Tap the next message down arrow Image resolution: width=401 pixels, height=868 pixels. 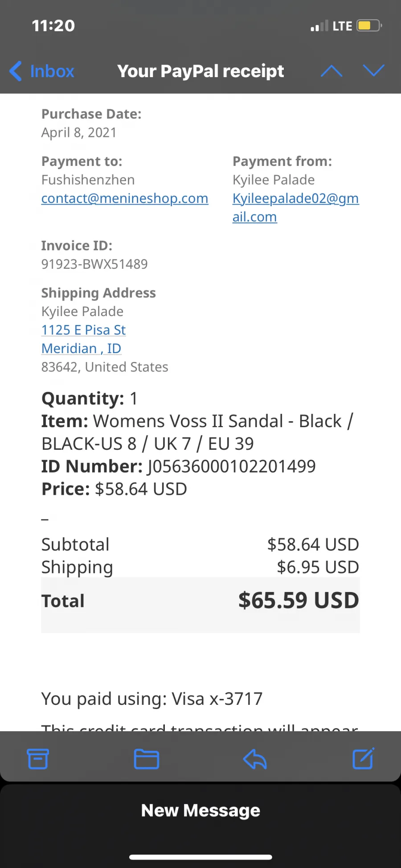(x=373, y=71)
